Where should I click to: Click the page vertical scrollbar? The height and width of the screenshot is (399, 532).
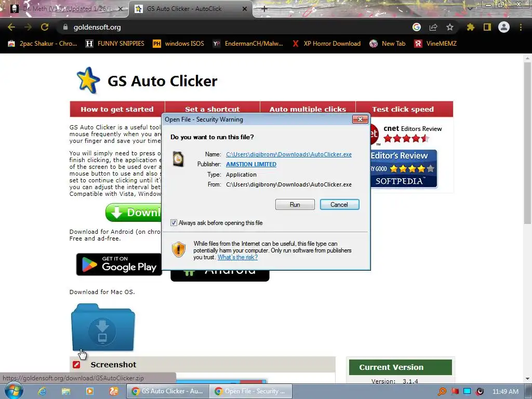[527, 142]
